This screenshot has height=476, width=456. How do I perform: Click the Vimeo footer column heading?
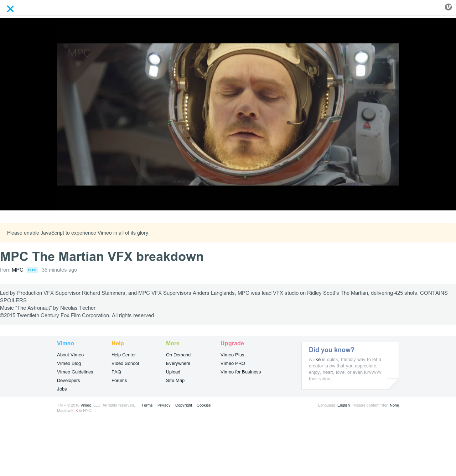[66, 343]
